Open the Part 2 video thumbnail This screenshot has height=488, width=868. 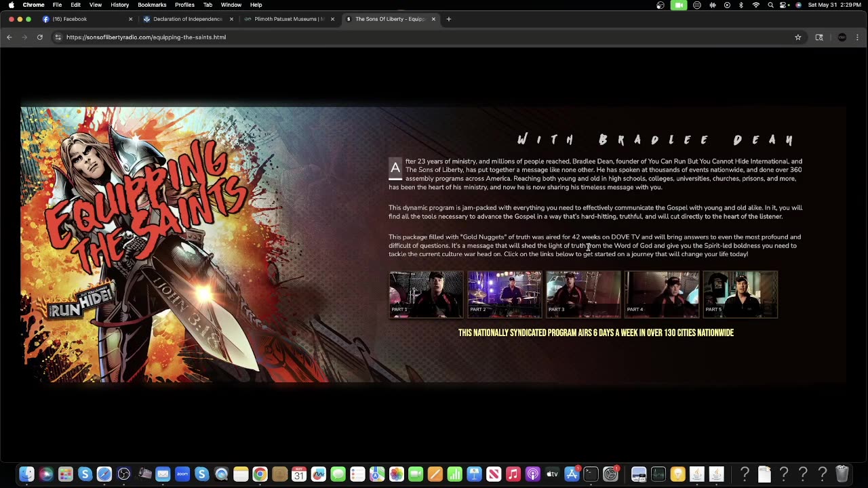[x=505, y=294]
